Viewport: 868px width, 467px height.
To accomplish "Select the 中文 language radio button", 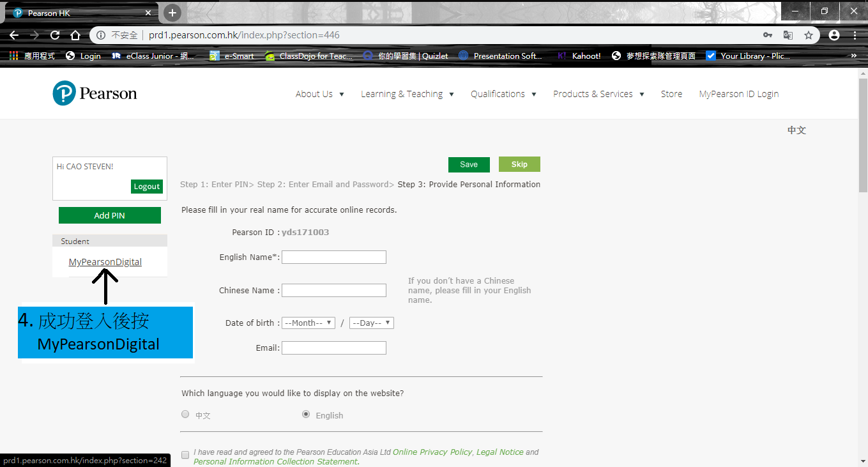I will pyautogui.click(x=185, y=414).
